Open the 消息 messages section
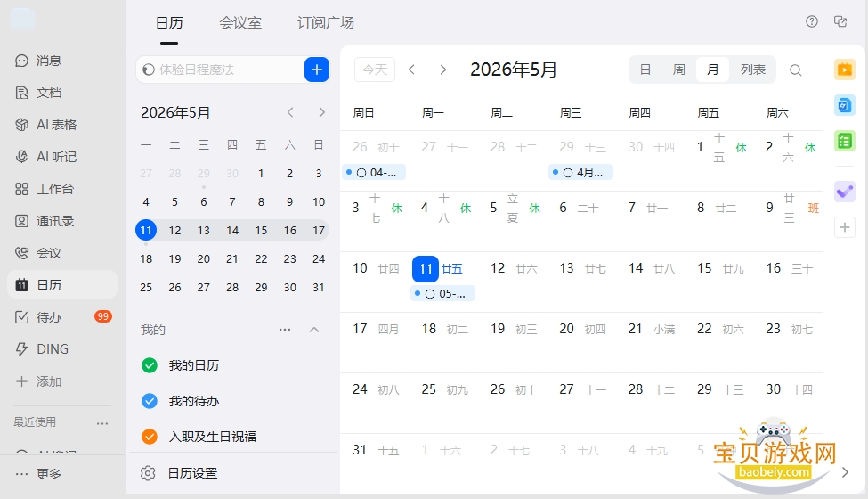The height and width of the screenshot is (499, 868). coord(39,61)
